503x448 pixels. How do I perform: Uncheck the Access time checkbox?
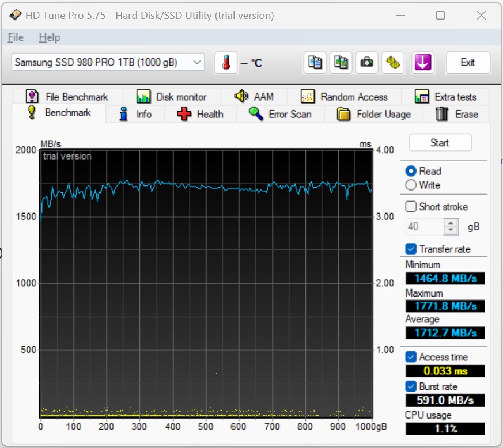[x=411, y=357]
